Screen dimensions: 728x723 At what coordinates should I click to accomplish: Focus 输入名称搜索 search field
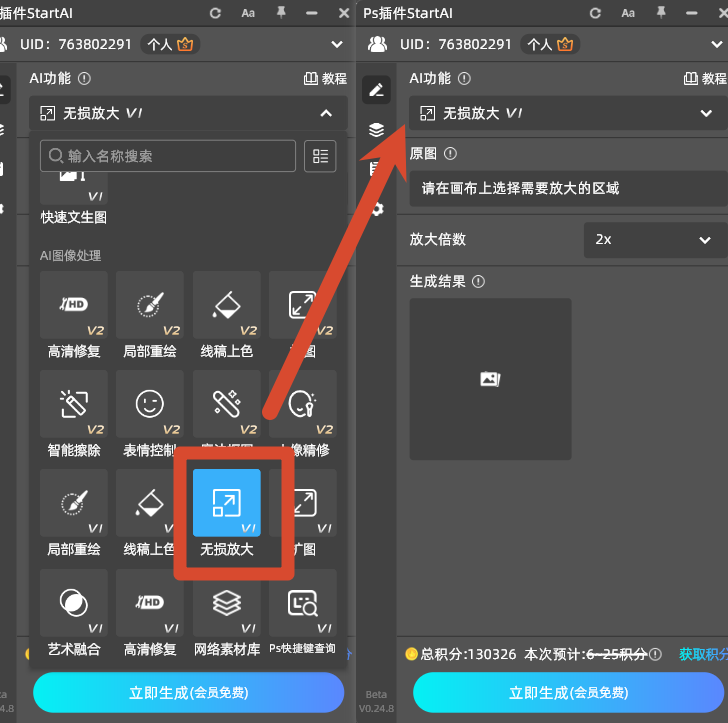[x=168, y=156]
